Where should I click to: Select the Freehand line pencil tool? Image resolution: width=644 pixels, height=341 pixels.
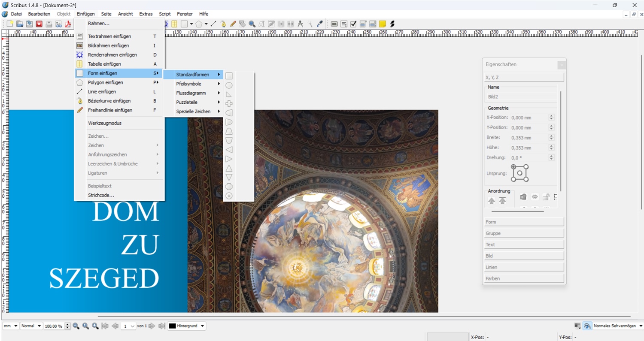click(x=233, y=24)
